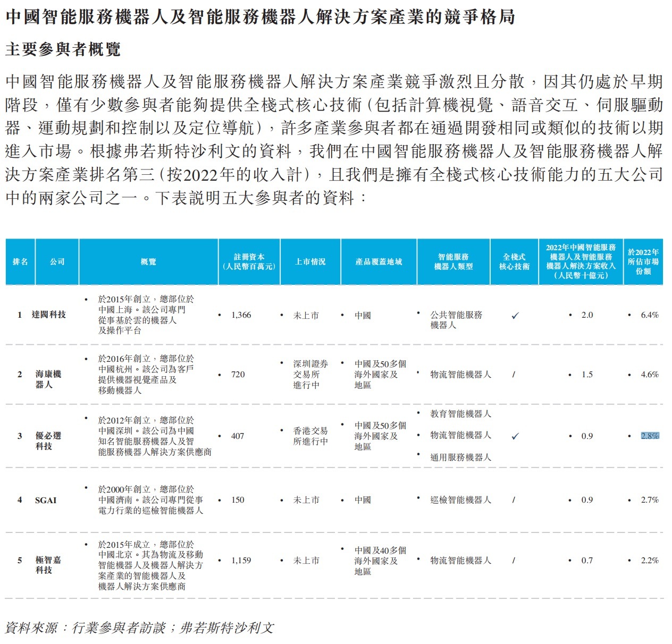672x644 pixels.
Task: Click the 概覽 column header
Action: (x=148, y=261)
